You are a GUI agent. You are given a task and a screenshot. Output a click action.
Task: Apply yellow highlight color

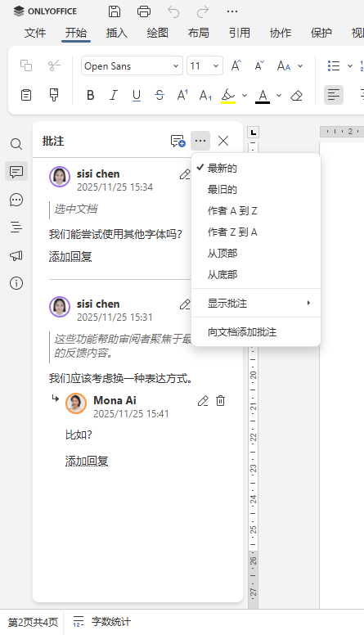[228, 96]
